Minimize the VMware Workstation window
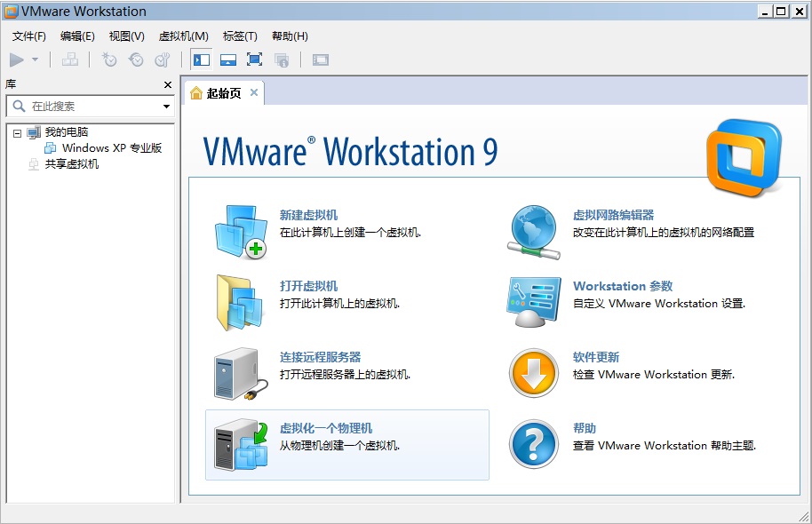This screenshot has width=812, height=524. point(764,12)
